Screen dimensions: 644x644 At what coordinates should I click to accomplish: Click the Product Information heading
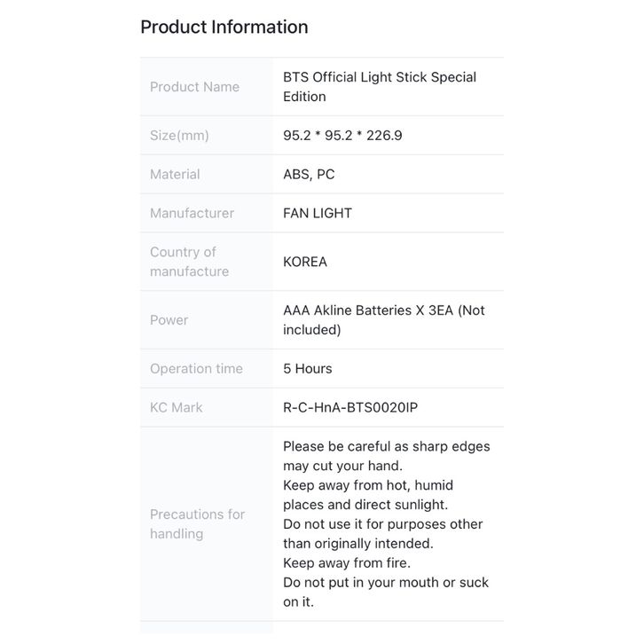pyautogui.click(x=224, y=27)
